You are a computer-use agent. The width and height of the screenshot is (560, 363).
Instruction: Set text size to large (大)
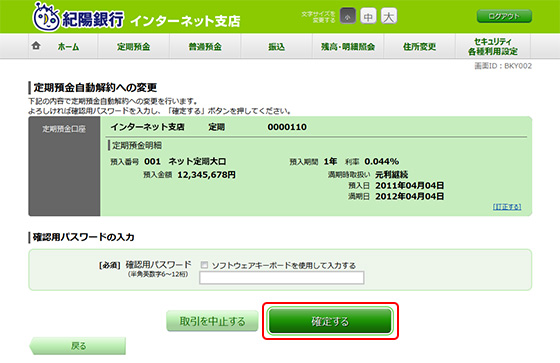(389, 16)
